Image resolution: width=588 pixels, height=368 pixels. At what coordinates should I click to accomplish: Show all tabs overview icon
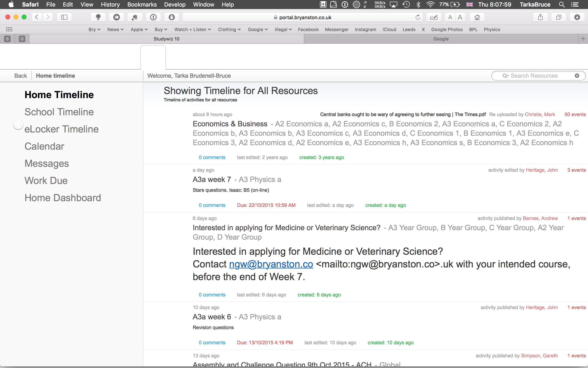pos(559,17)
